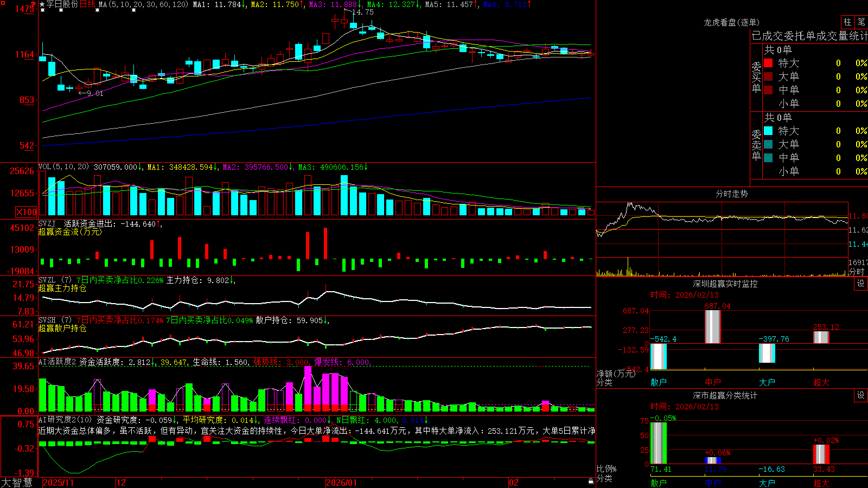Click the 小单 row under 委卖单

pos(815,171)
